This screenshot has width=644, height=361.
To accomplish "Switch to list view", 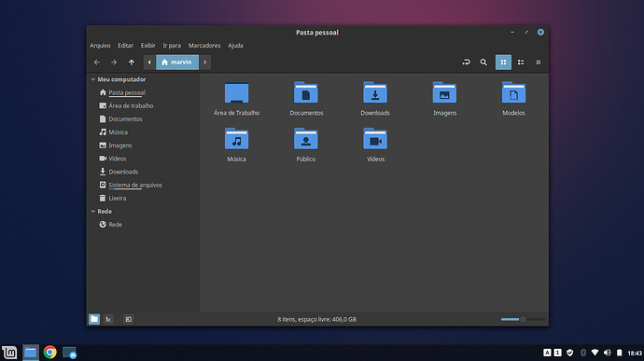I will (521, 62).
